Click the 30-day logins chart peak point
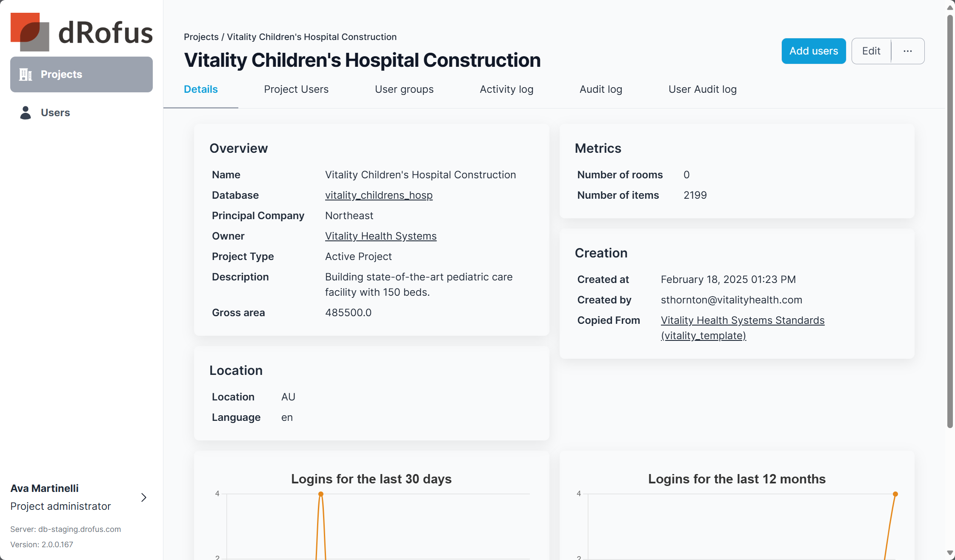The width and height of the screenshot is (955, 560). [321, 494]
